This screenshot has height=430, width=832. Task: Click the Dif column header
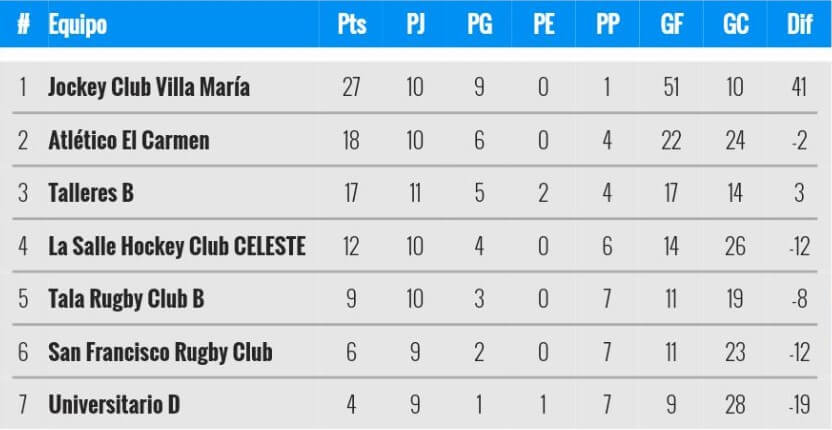799,25
